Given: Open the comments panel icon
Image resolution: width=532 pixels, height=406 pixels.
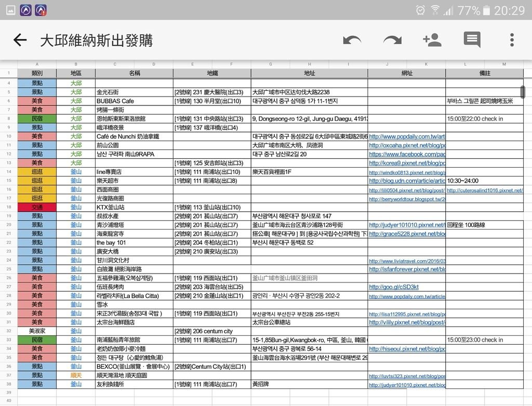Looking at the screenshot, I should 472,40.
